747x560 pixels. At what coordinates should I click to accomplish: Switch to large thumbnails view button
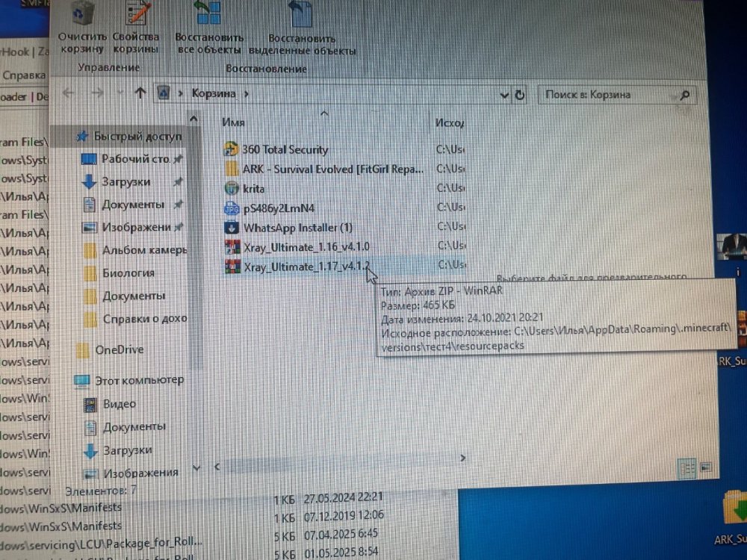coord(706,467)
